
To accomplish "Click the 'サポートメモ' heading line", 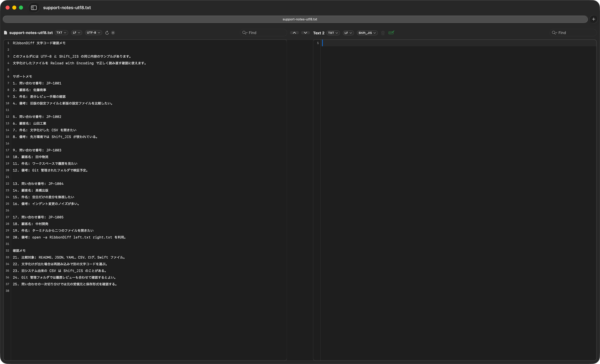I will 22,76.
